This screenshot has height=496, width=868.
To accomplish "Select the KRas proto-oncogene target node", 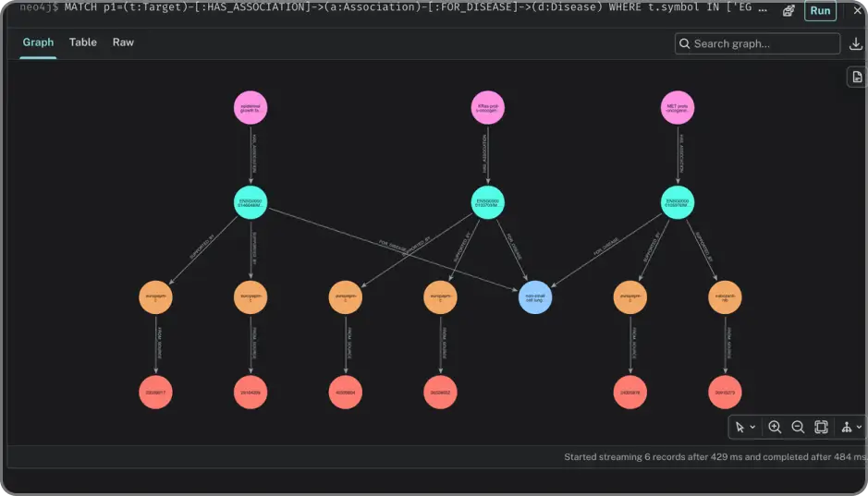I will (488, 108).
